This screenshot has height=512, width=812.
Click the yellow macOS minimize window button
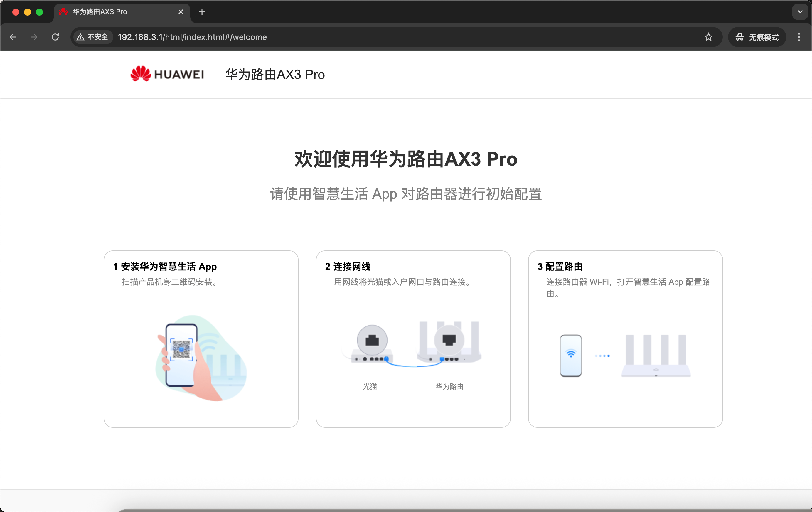28,12
